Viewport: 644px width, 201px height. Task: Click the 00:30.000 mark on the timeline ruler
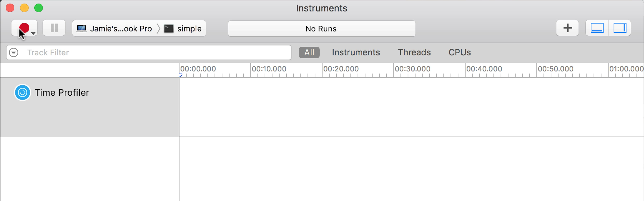pos(412,69)
